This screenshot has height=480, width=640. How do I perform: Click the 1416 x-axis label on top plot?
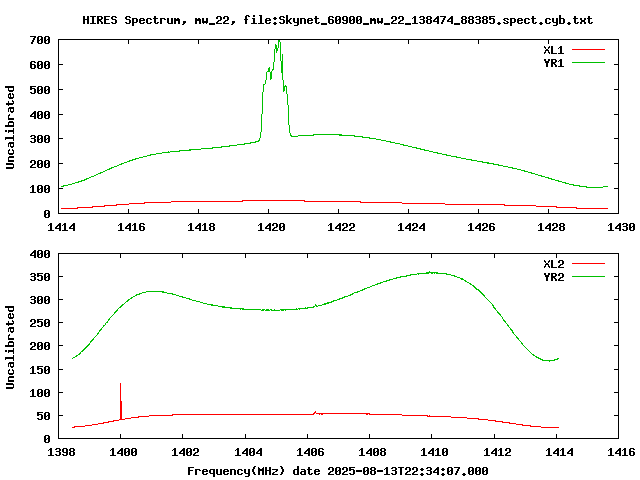click(131, 227)
